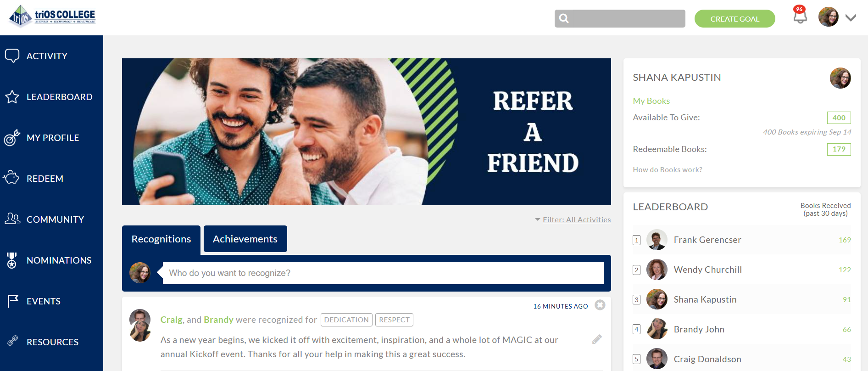Click the search magnifier icon

click(x=564, y=18)
